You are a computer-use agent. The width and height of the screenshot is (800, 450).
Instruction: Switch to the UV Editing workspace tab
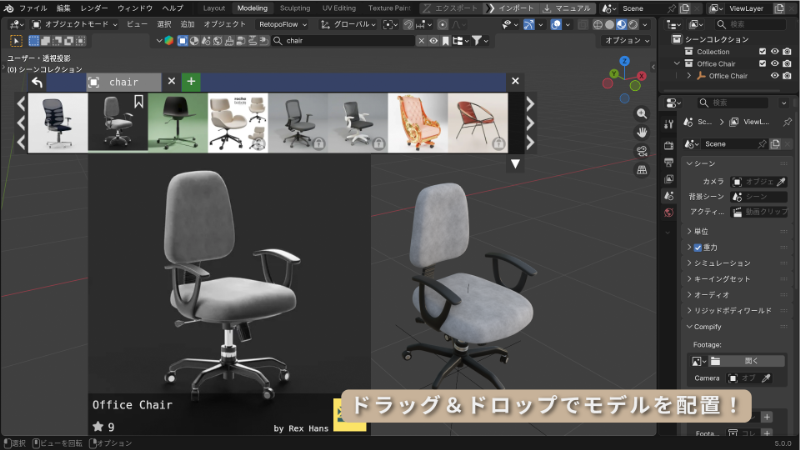(x=339, y=8)
